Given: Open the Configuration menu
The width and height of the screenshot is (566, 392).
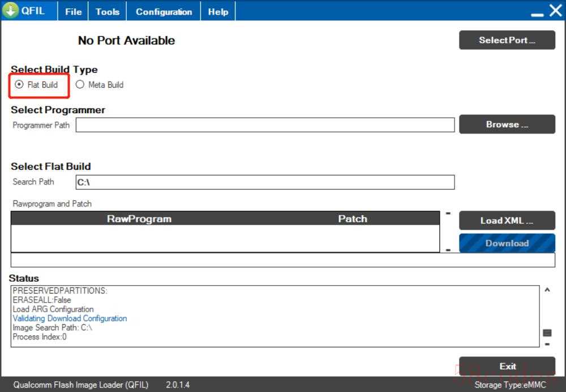Looking at the screenshot, I should point(164,11).
